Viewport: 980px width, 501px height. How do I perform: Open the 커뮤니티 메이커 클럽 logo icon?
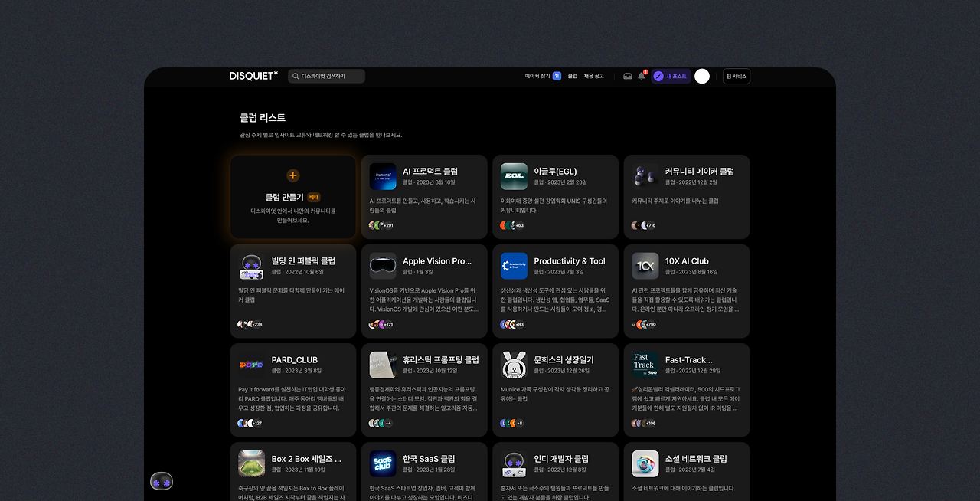click(645, 176)
